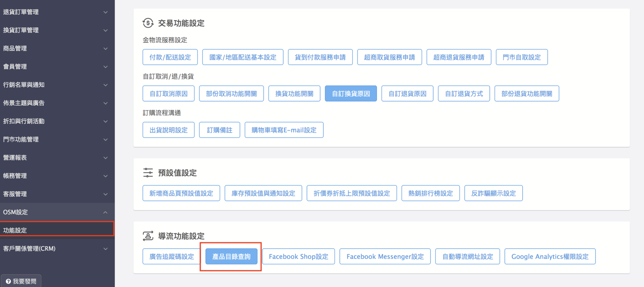Expand 商品管理 sidebar section

click(x=57, y=48)
